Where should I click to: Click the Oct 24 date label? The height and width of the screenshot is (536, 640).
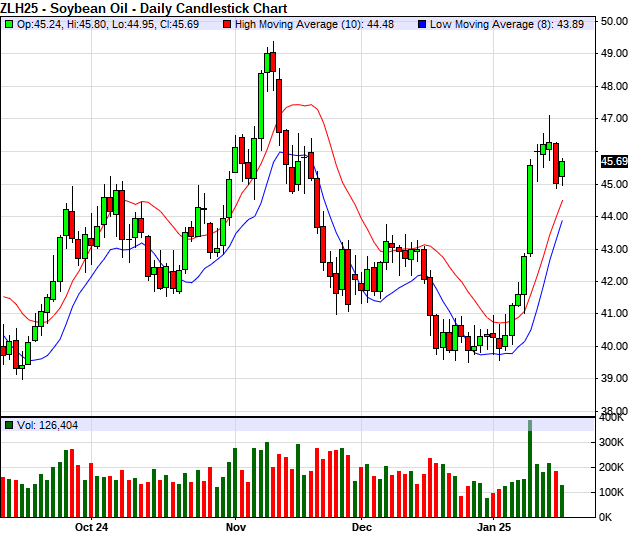point(90,526)
